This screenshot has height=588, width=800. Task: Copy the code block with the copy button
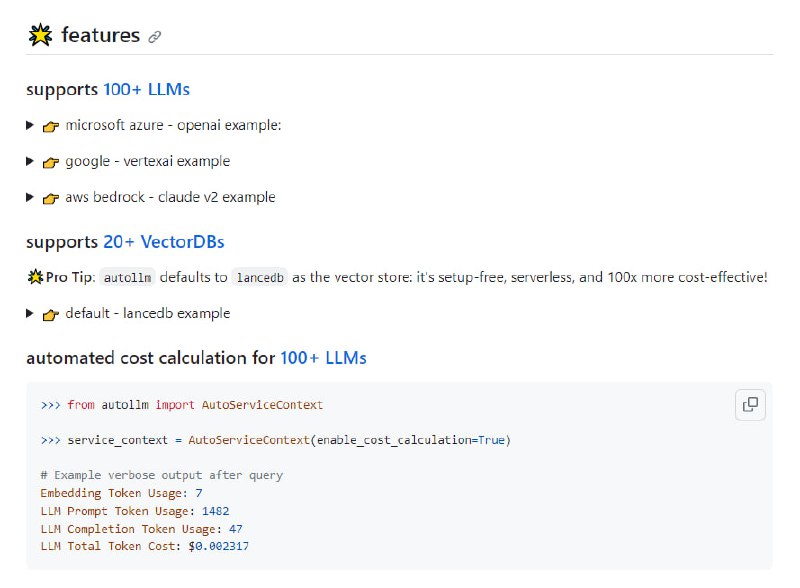tap(750, 405)
